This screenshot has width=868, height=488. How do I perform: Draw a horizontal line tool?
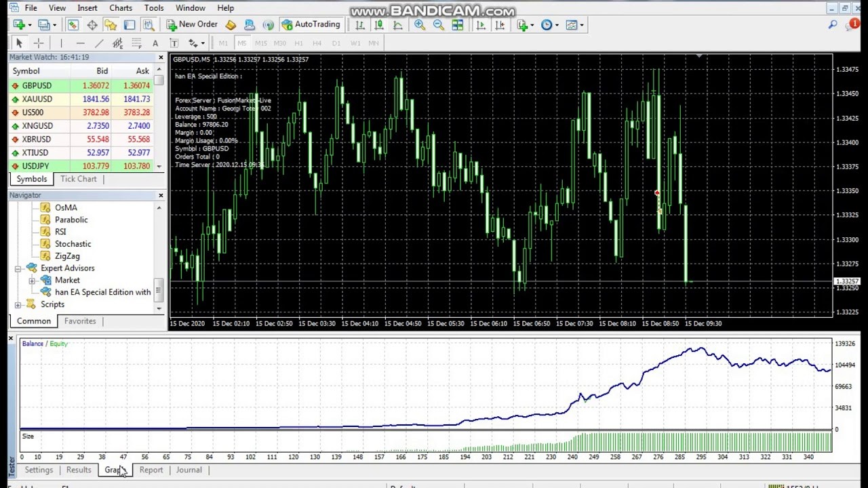click(80, 43)
